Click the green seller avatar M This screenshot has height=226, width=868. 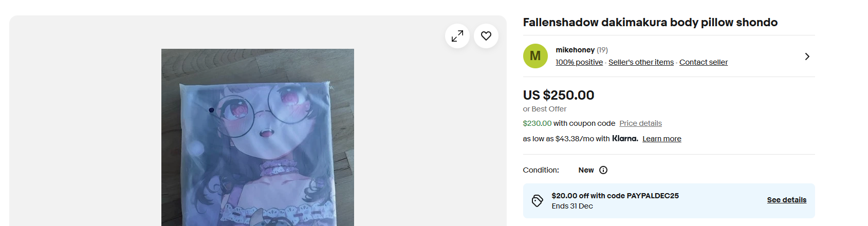tap(535, 56)
